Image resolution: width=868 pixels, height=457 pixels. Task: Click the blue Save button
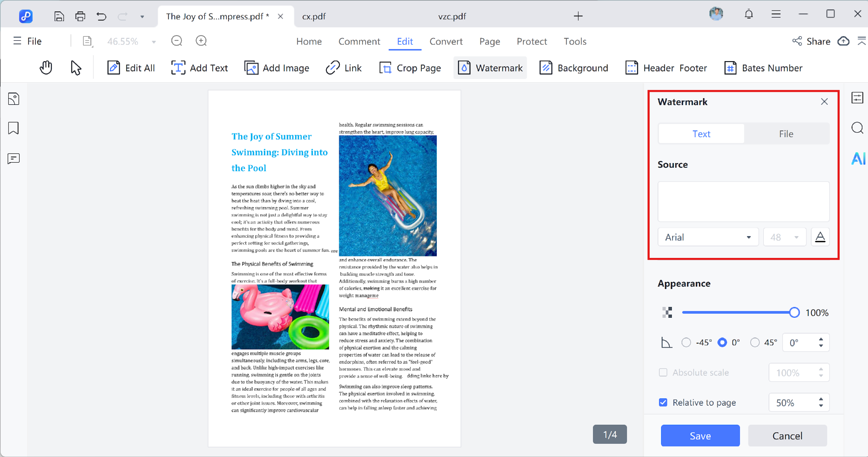click(x=700, y=435)
